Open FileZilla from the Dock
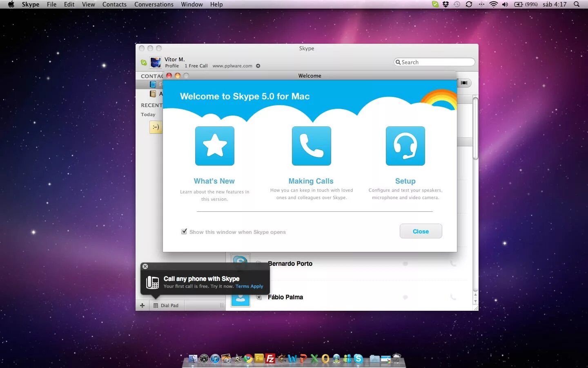 (270, 359)
